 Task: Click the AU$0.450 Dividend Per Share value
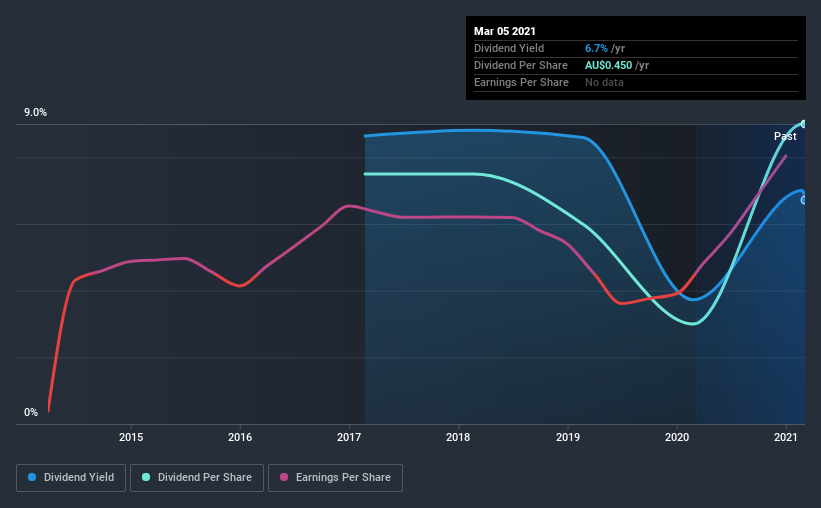point(608,65)
